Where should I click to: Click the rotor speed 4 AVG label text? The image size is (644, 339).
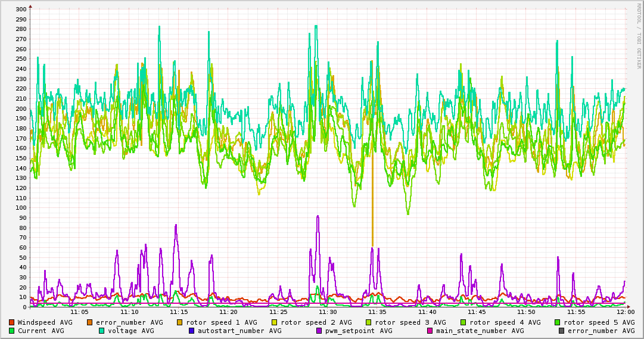[x=505, y=322]
